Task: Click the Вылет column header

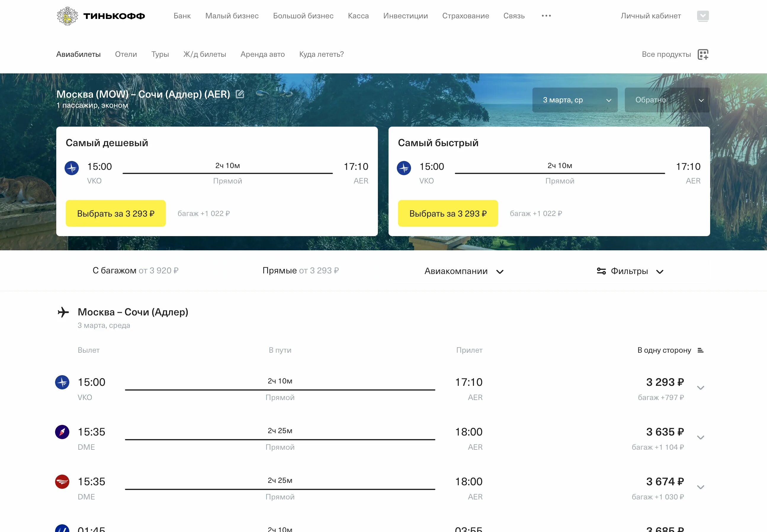Action: pos(89,350)
